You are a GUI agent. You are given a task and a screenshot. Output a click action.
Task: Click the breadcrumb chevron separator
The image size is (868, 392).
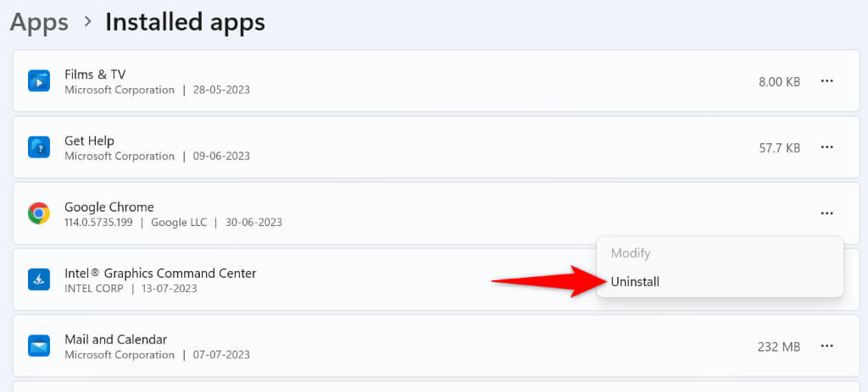click(x=87, y=24)
